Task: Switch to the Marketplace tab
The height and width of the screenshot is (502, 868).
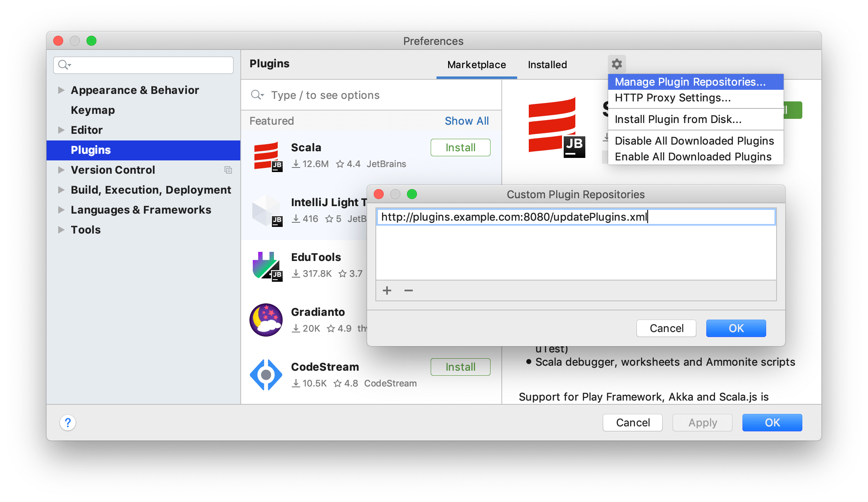Action: click(477, 64)
